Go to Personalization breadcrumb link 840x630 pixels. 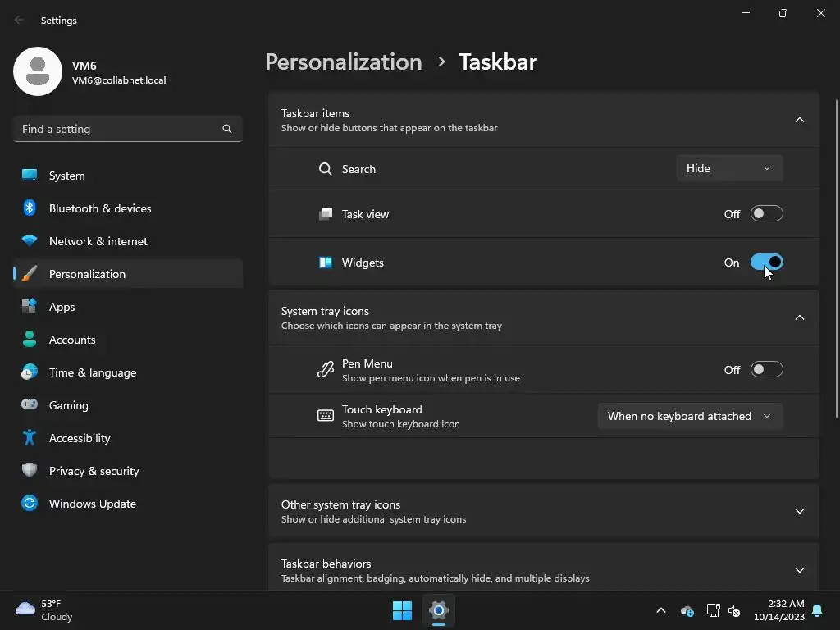[344, 62]
